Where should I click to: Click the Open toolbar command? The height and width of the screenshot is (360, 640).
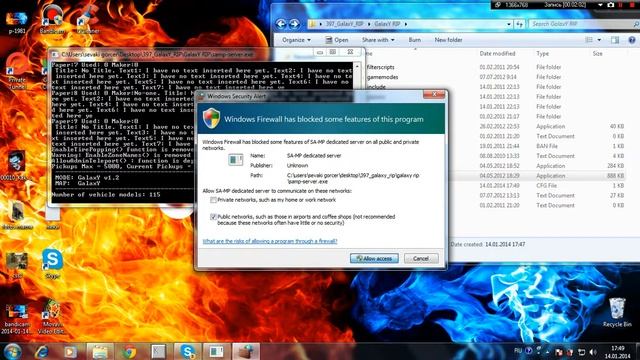tap(337, 40)
